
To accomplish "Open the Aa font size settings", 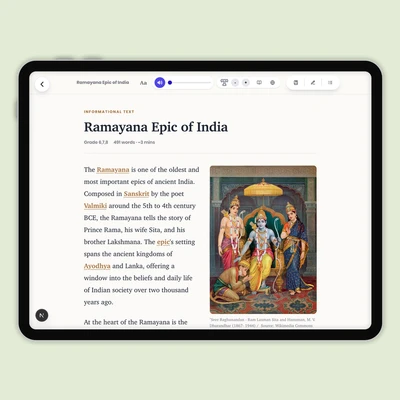I will click(x=143, y=83).
